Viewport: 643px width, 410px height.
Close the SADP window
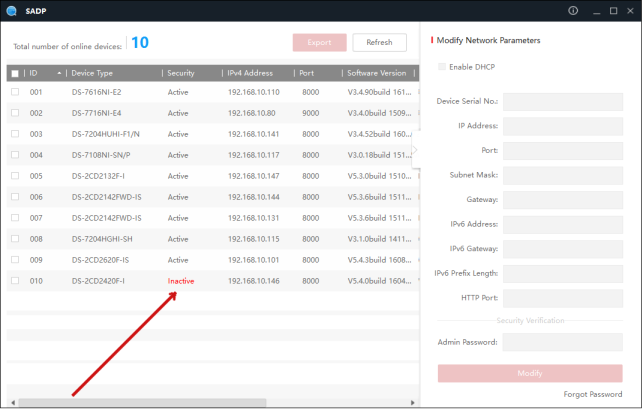pyautogui.click(x=630, y=11)
